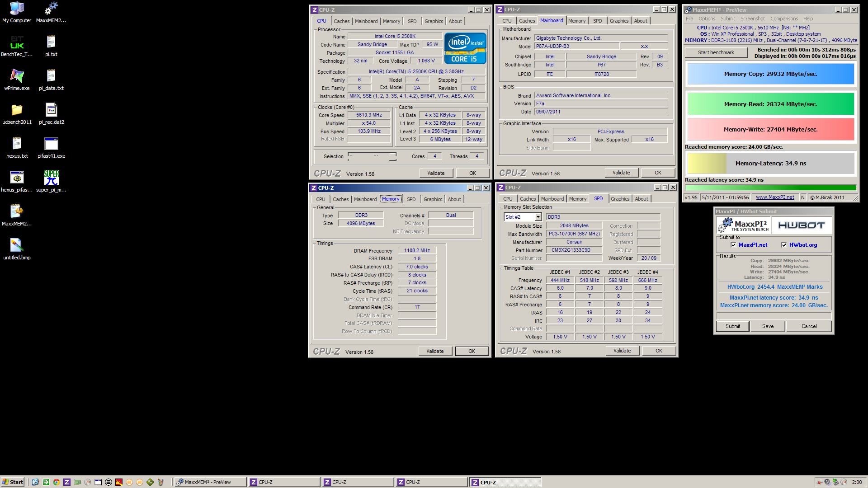Click HWbot.org 2454.4 MaxxMEM² Marks link
The height and width of the screenshot is (488, 868).
point(774,287)
